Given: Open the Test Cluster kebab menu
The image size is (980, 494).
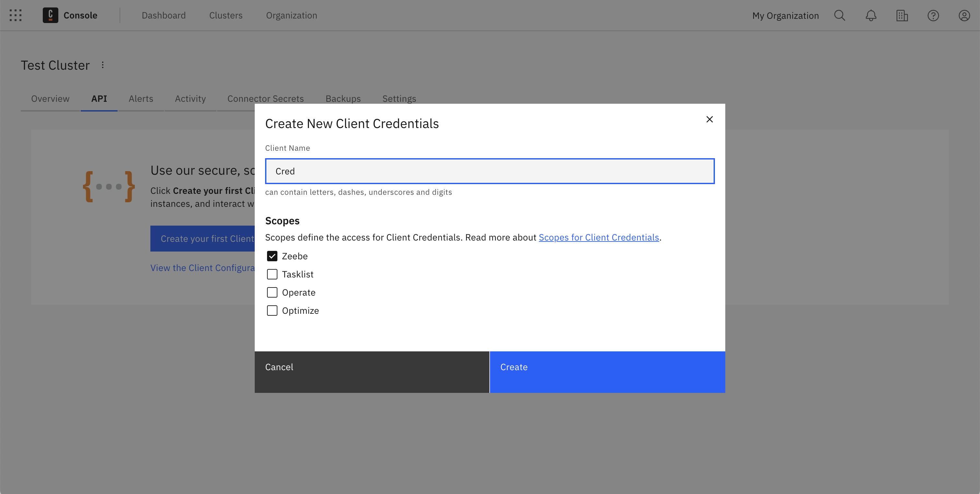Looking at the screenshot, I should 103,65.
